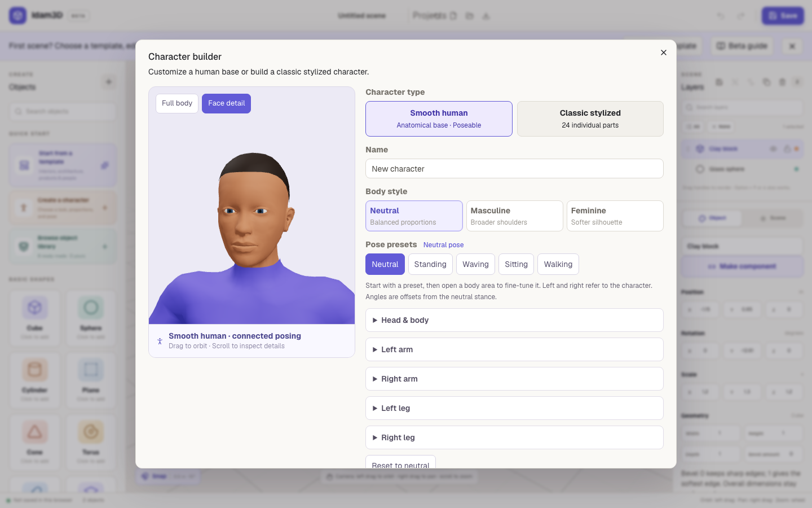Screen dimensions: 812x508
Task: Add a Sphere shape behind the dialog
Action: pos(91,318)
